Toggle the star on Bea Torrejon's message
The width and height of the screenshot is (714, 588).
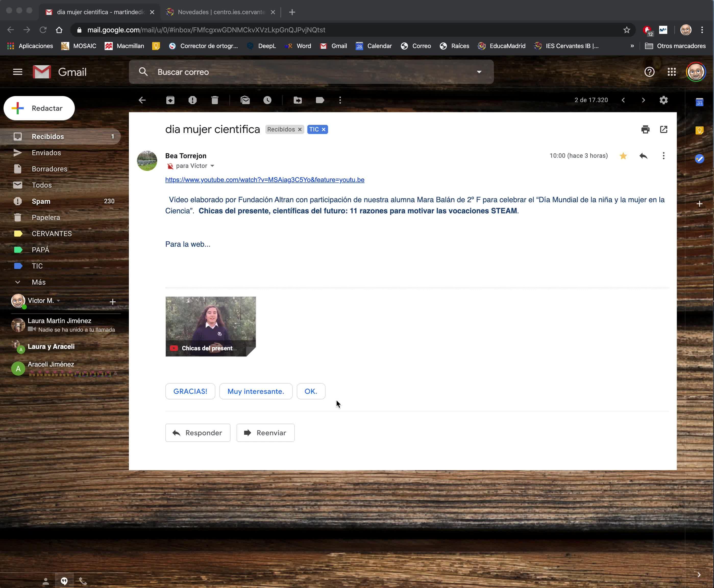(x=623, y=156)
